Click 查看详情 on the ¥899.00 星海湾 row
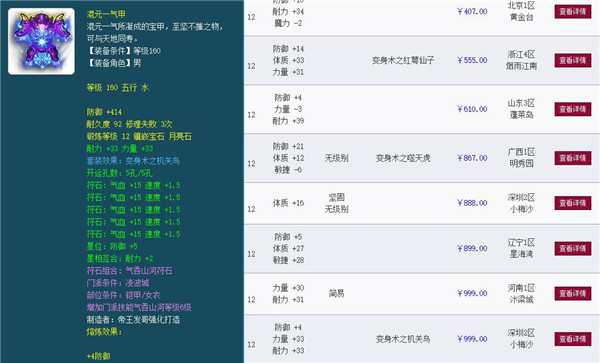Viewport: 600px width, 363px height. tap(573, 248)
